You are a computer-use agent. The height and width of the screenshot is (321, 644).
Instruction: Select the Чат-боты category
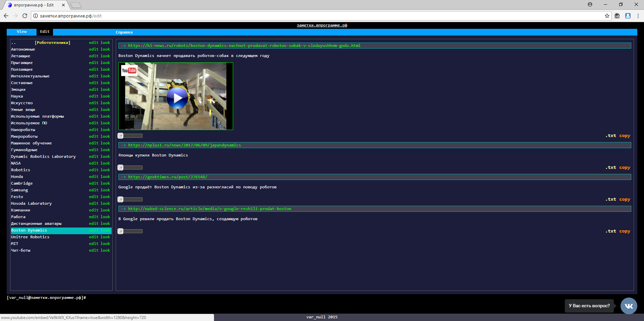[20, 250]
